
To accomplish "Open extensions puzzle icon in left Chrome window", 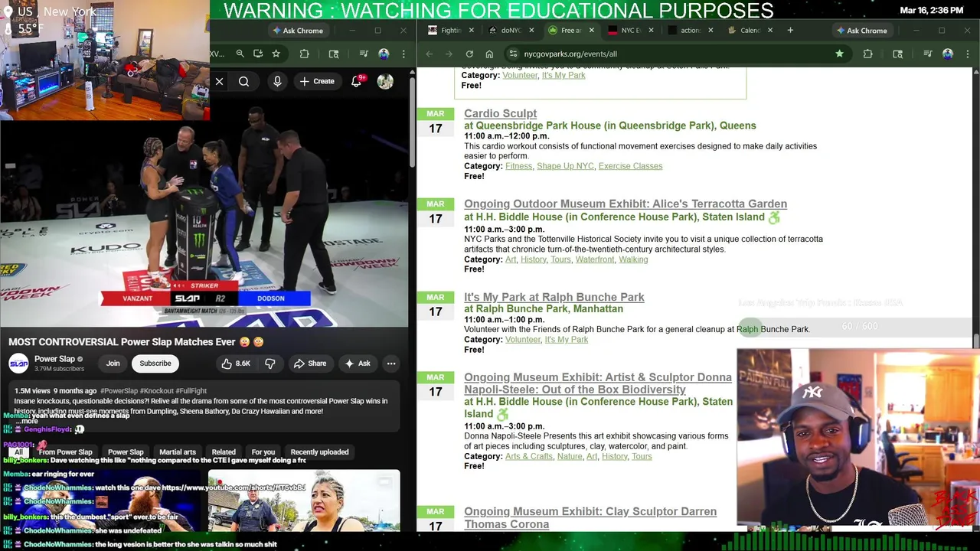I will click(305, 54).
